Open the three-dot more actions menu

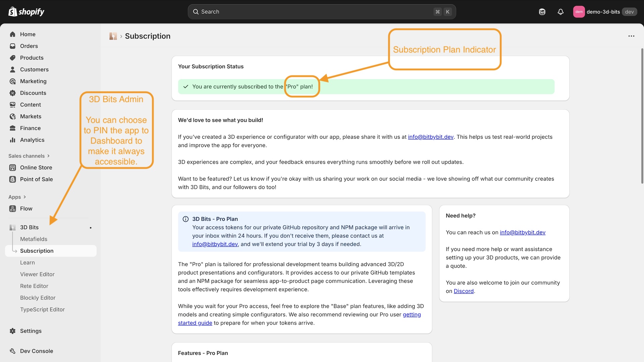coord(631,36)
